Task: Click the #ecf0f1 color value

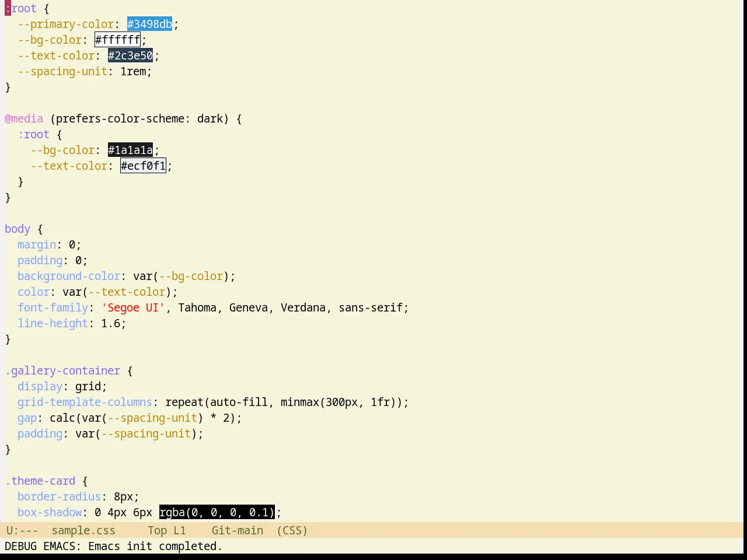Action: 143,166
